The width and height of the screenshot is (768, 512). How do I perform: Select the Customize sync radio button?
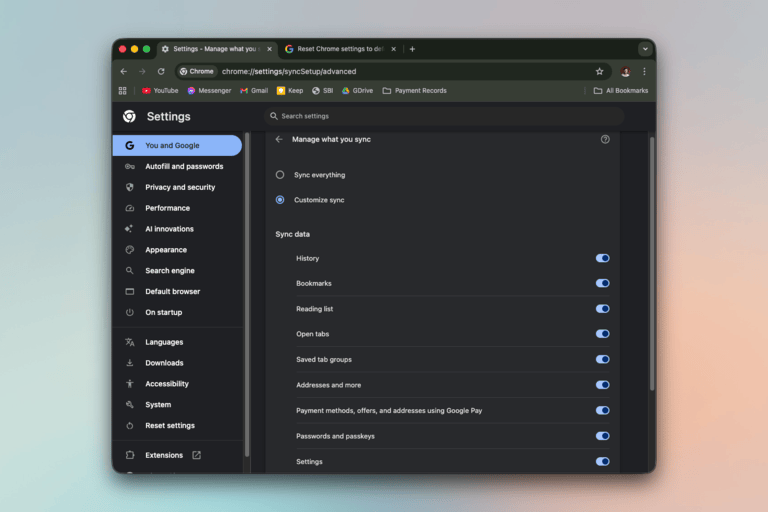[280, 200]
